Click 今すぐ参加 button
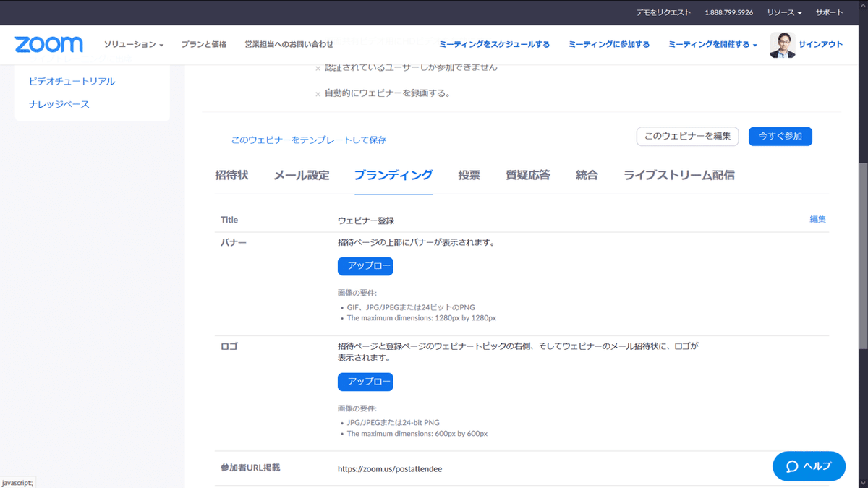Screen dimensions: 868x488 click(780, 136)
